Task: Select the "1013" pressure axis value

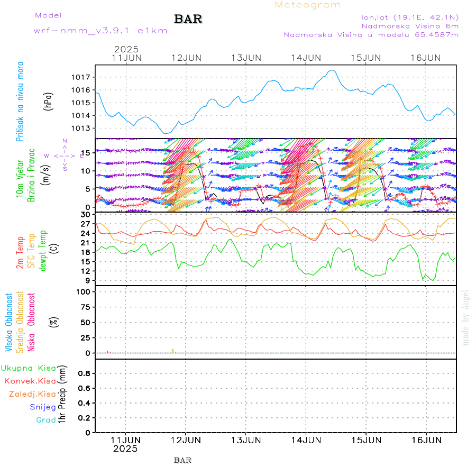Action: tap(81, 128)
